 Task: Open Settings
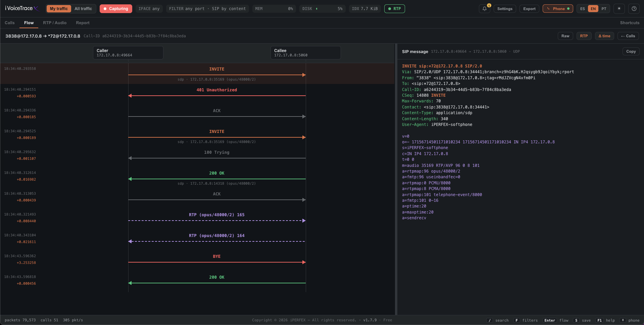(x=505, y=9)
